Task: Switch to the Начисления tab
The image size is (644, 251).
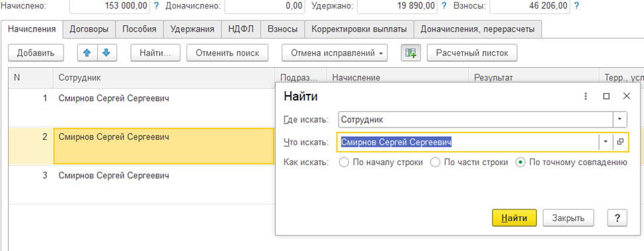Action: pyautogui.click(x=32, y=29)
